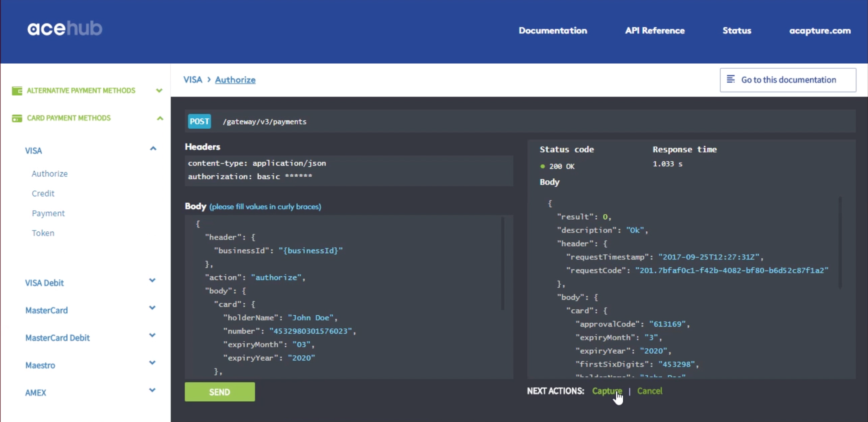Click the holderName value John Doe

pos(311,318)
